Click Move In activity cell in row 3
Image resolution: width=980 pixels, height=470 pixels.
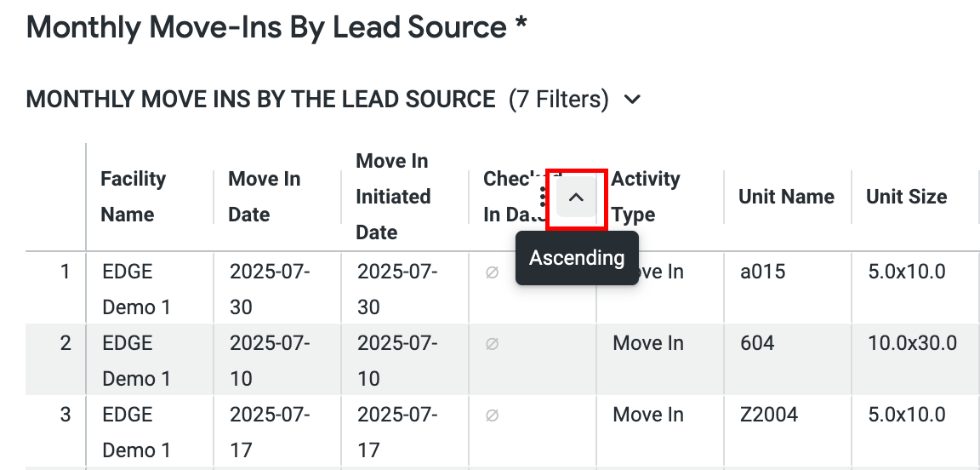tap(648, 415)
